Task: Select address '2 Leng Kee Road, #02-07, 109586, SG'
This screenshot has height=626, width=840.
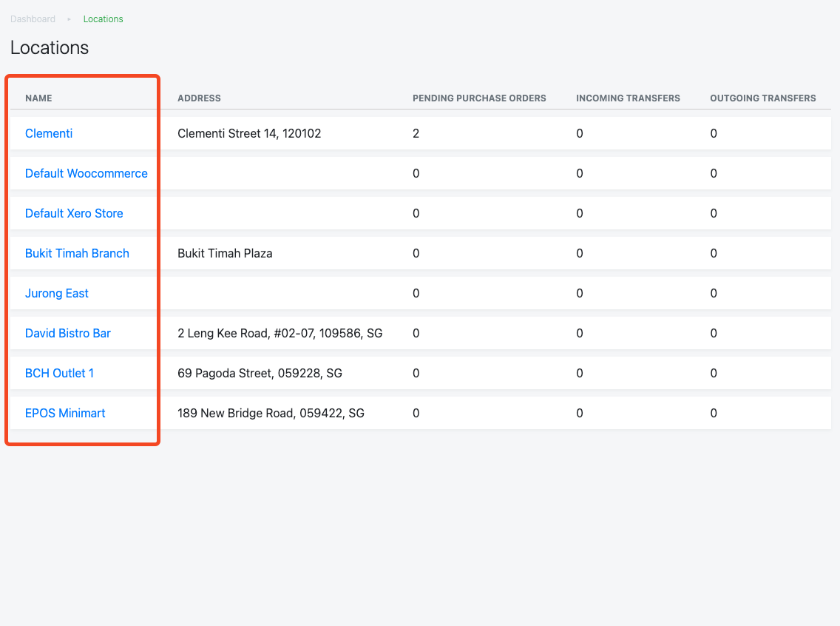Action: click(280, 334)
